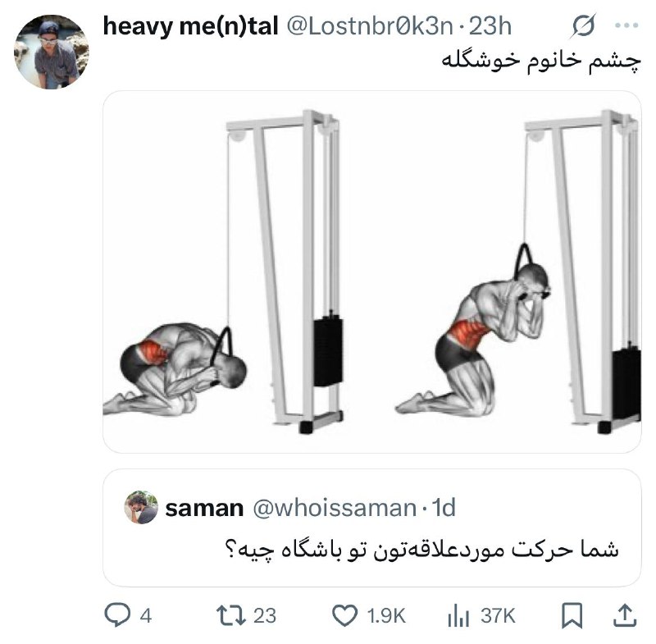This screenshot has height=644, width=656.
Task: Open the @Lostnbr0k3n handle link
Action: point(370,26)
